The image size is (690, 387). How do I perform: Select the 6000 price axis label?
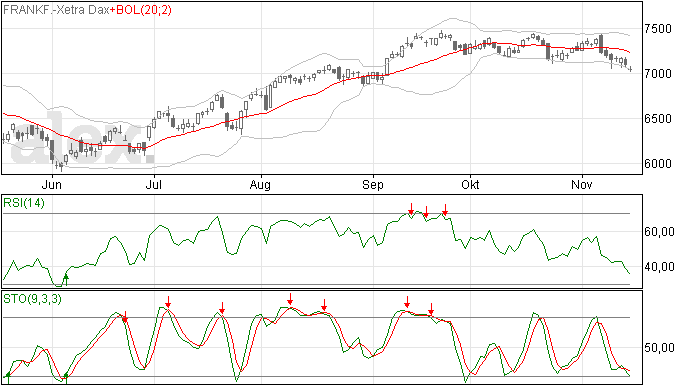coord(658,164)
